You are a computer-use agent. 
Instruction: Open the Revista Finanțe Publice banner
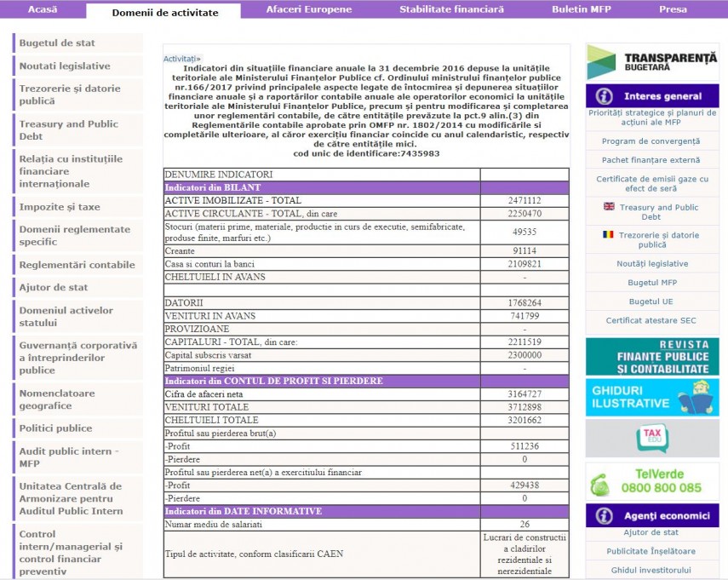tap(651, 356)
